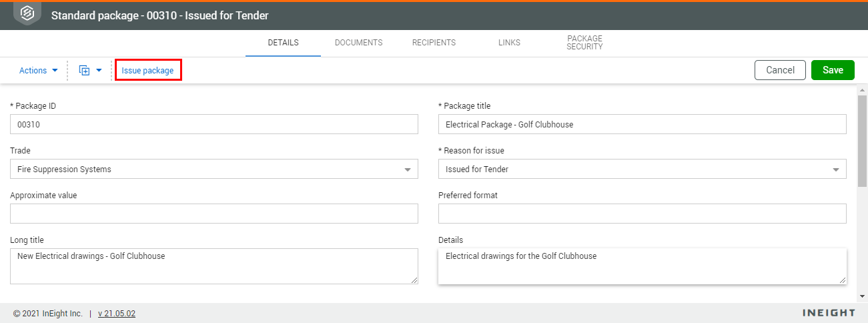868x323 pixels.
Task: Click the scroll down arrow on scrollbar
Action: [861, 296]
